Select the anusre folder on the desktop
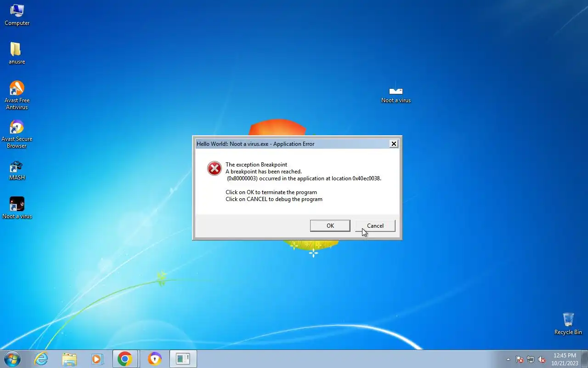The width and height of the screenshot is (588, 368). [17, 53]
